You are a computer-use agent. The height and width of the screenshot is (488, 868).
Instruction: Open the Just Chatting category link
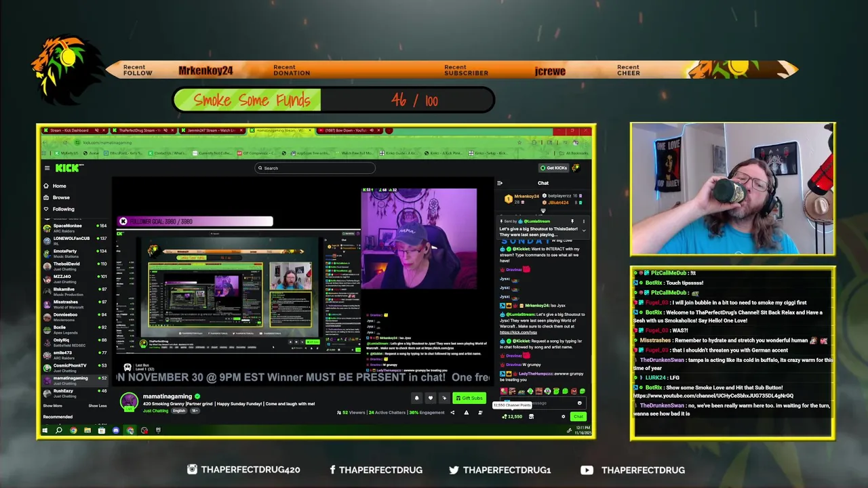[x=155, y=411]
